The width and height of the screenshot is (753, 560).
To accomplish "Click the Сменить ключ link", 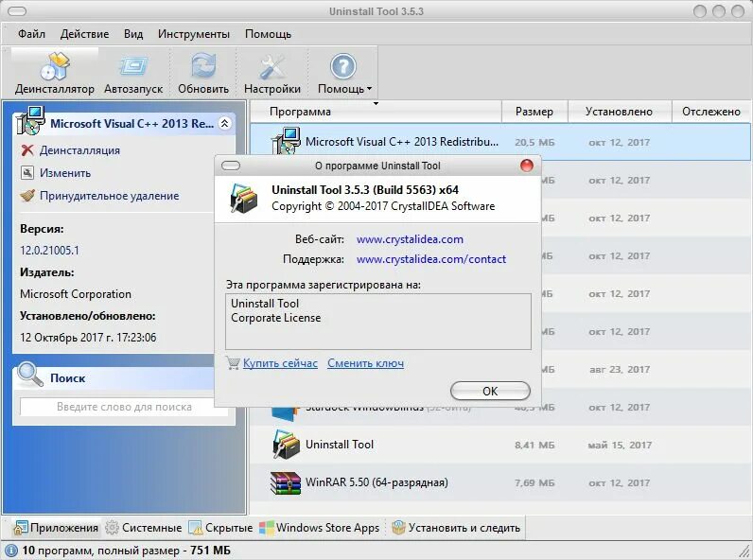I will pos(365,363).
